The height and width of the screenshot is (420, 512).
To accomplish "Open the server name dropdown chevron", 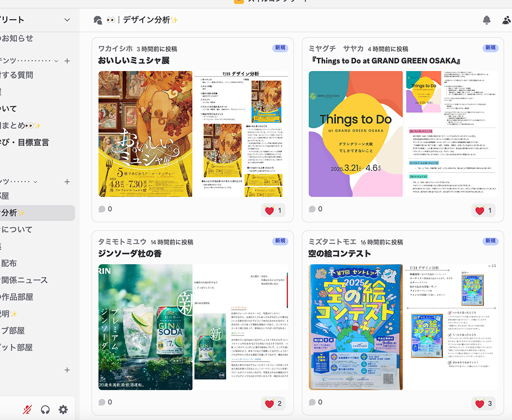I will click(67, 20).
